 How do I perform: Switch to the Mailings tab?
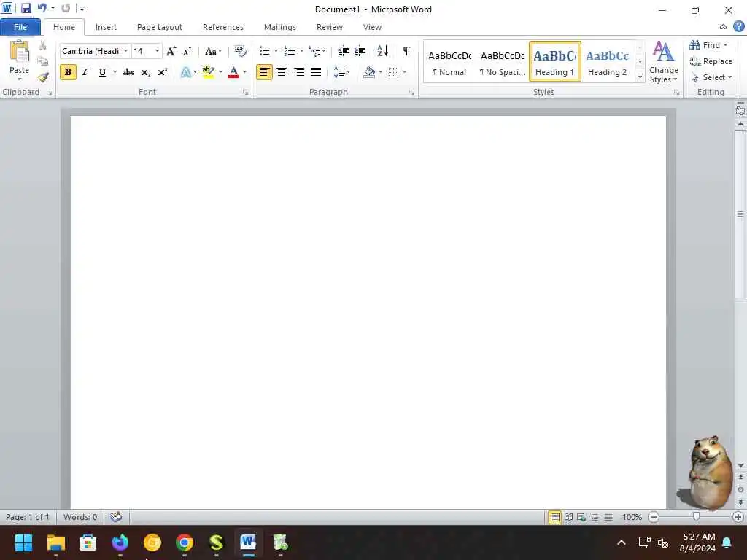click(280, 27)
